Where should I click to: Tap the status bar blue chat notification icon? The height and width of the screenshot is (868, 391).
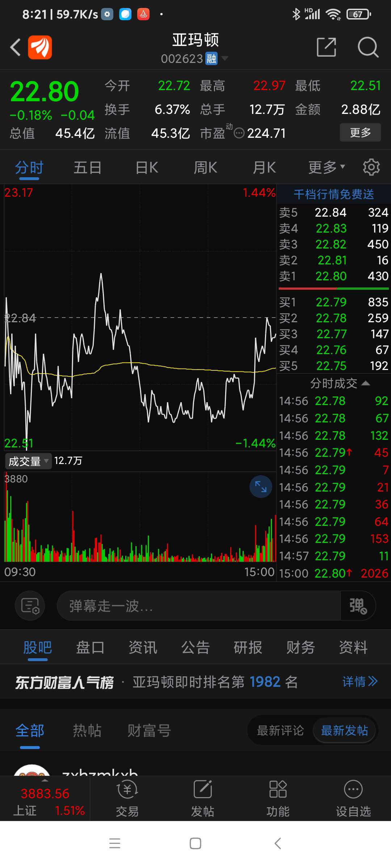(125, 14)
